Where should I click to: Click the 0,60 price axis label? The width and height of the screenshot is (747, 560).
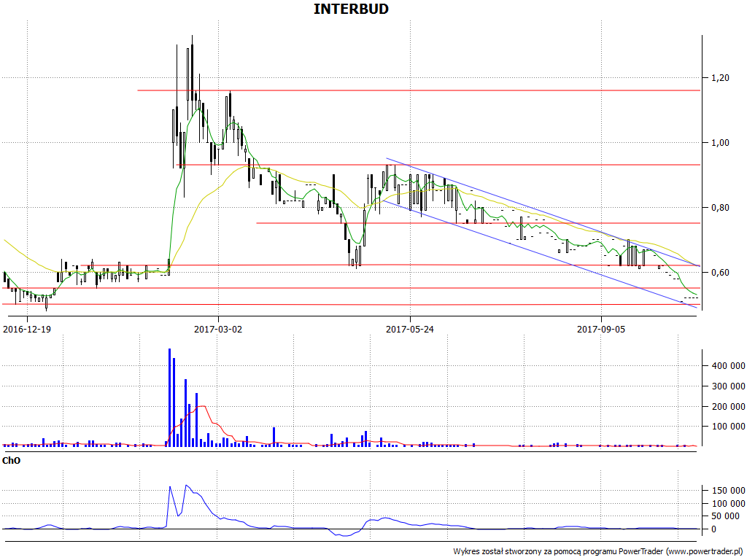tap(720, 273)
